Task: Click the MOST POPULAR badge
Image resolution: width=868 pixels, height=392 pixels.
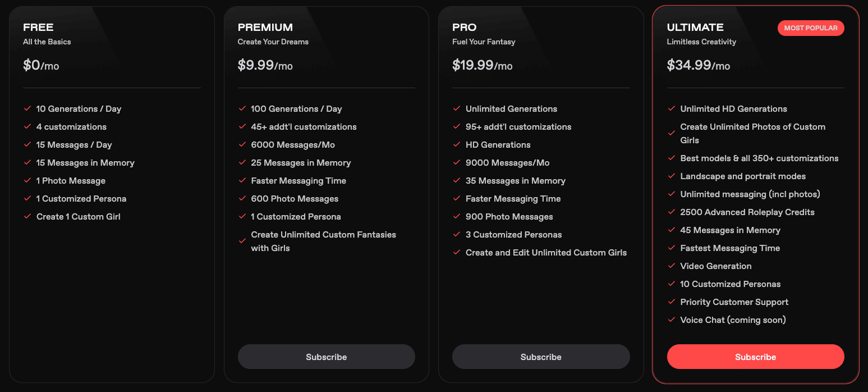Action: 810,28
